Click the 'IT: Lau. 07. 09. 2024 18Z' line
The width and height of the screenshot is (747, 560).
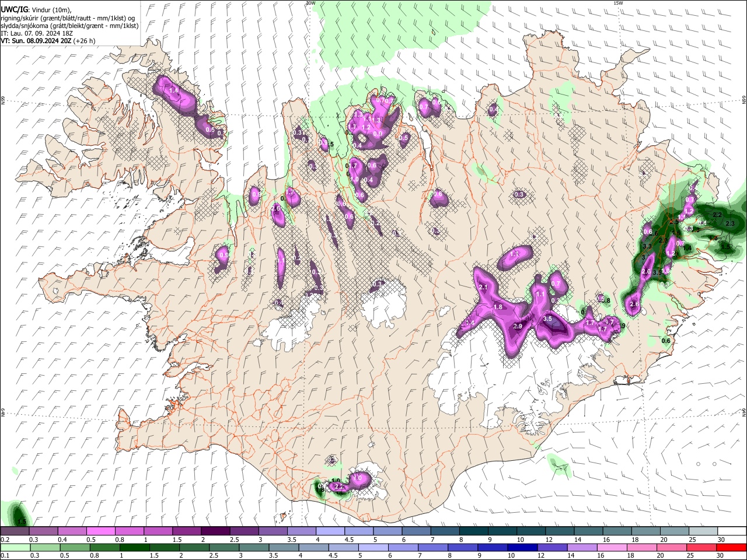(x=37, y=33)
